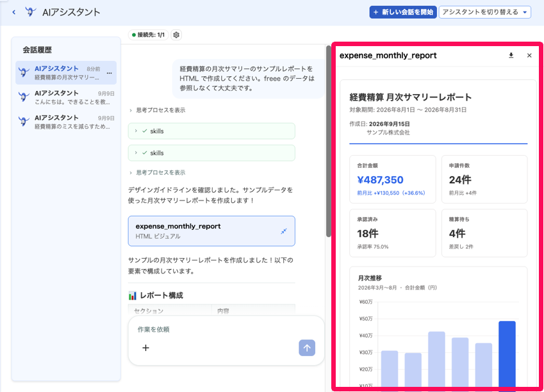Open connection settings gear icon
Screen dimensions: 544x392
tap(176, 35)
